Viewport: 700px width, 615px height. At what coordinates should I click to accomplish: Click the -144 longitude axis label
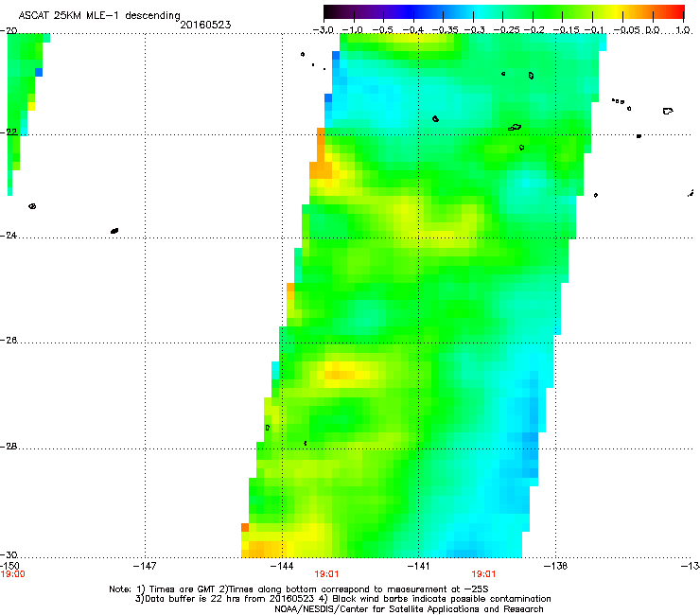tap(282, 566)
